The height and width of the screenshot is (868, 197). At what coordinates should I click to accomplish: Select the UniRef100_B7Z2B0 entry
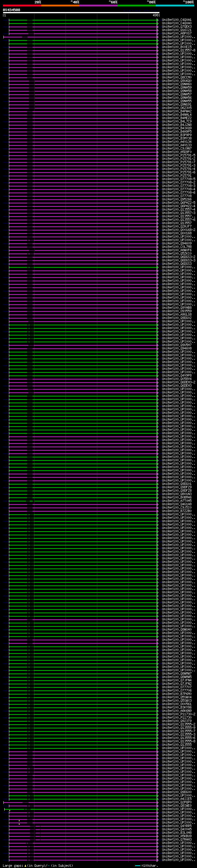(177, 511)
